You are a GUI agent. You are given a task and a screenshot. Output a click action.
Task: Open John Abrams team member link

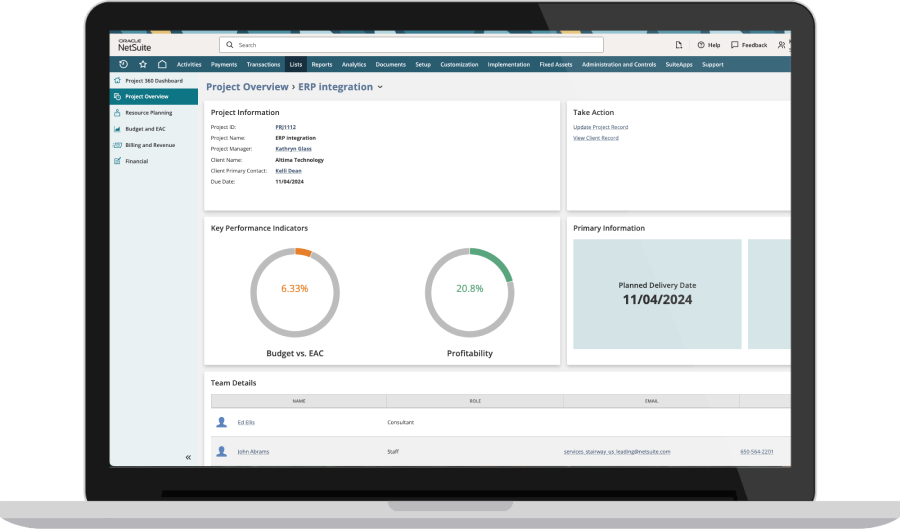(x=253, y=452)
